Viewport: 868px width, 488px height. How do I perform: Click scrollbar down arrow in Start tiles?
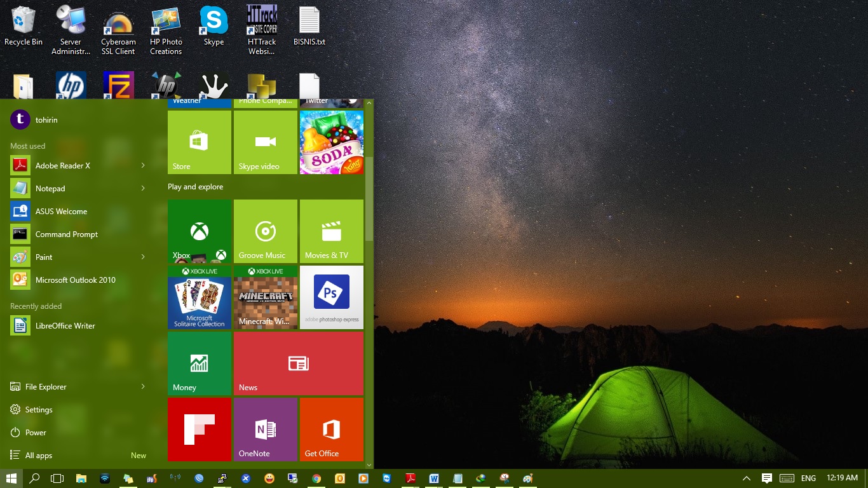(x=369, y=465)
